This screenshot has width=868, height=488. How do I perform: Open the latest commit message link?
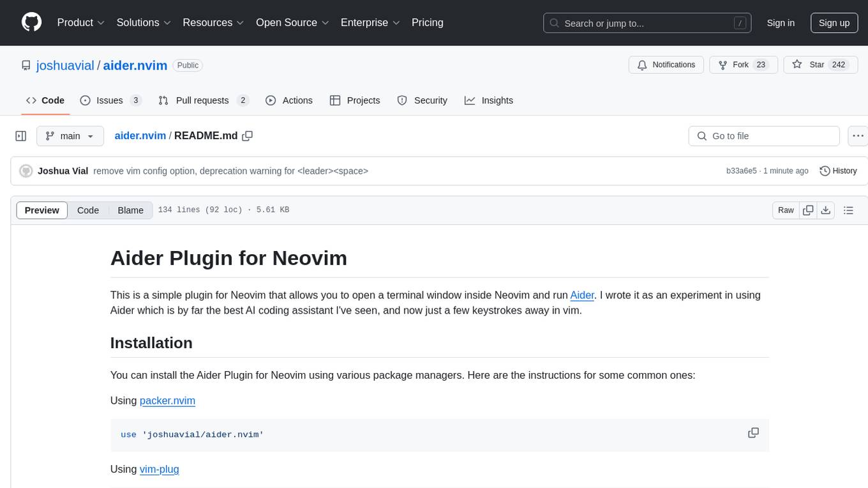click(230, 171)
